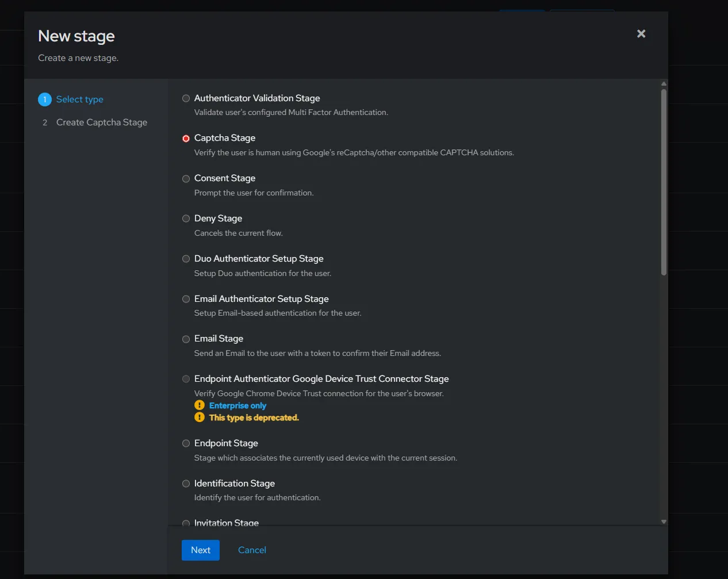Viewport: 728px width, 579px height.
Task: Select Endpoint Authenticator Google Device Trust option
Action: point(186,379)
